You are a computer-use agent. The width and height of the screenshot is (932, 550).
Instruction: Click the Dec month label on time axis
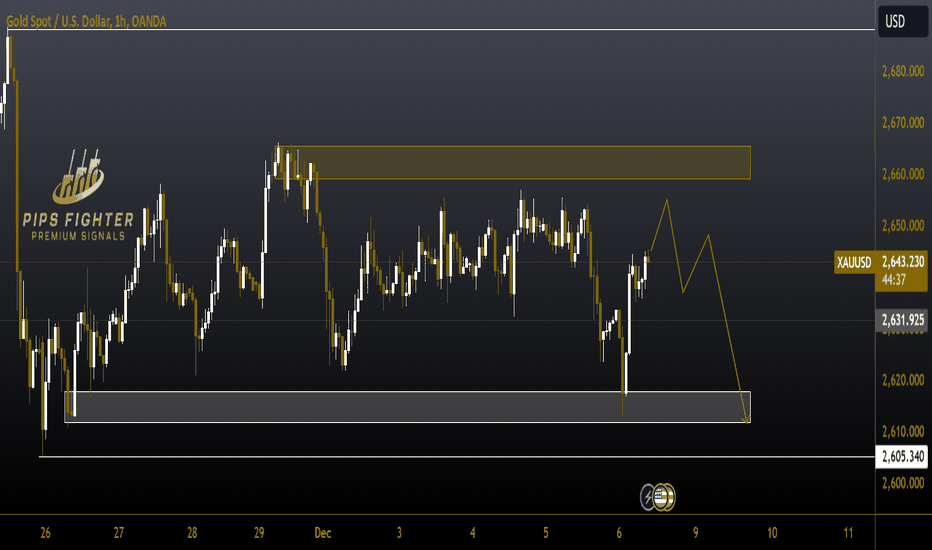pyautogui.click(x=323, y=533)
